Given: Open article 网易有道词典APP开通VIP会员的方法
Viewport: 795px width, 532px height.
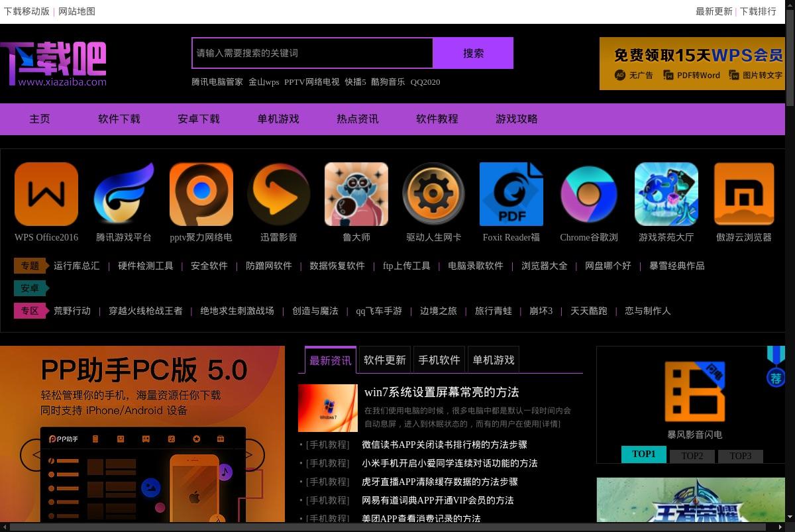Looking at the screenshot, I should 438,500.
